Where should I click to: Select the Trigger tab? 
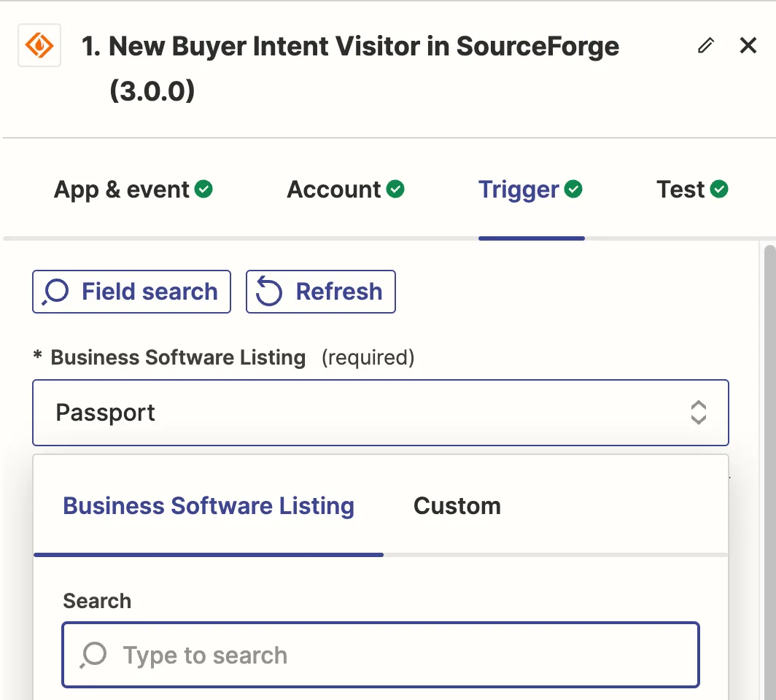(x=530, y=190)
